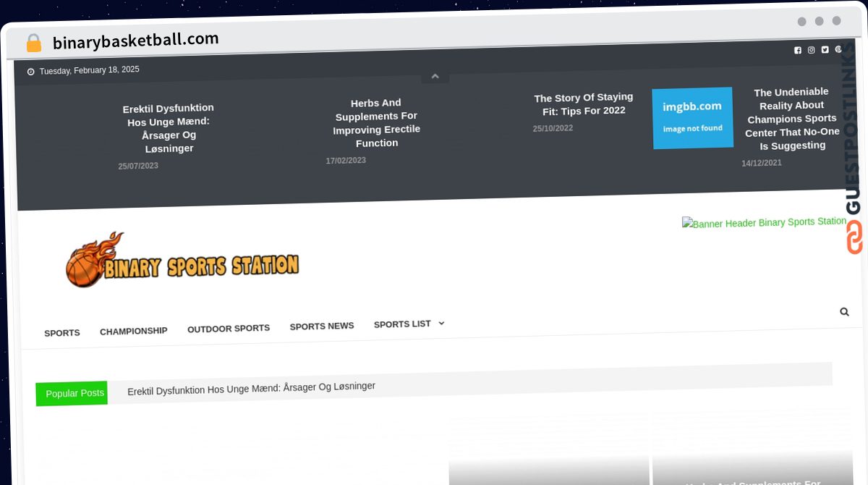Expand the Sports List submenu arrow

441,324
